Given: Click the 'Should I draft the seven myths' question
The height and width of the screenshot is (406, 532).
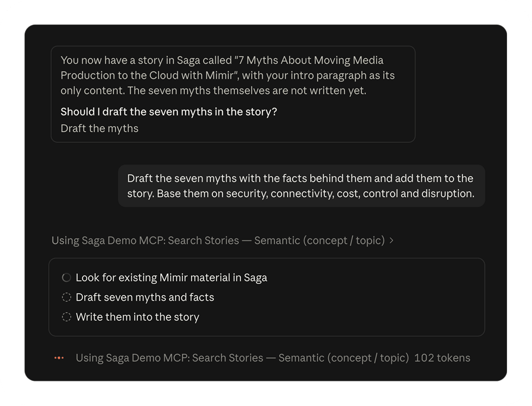Looking at the screenshot, I should (169, 112).
